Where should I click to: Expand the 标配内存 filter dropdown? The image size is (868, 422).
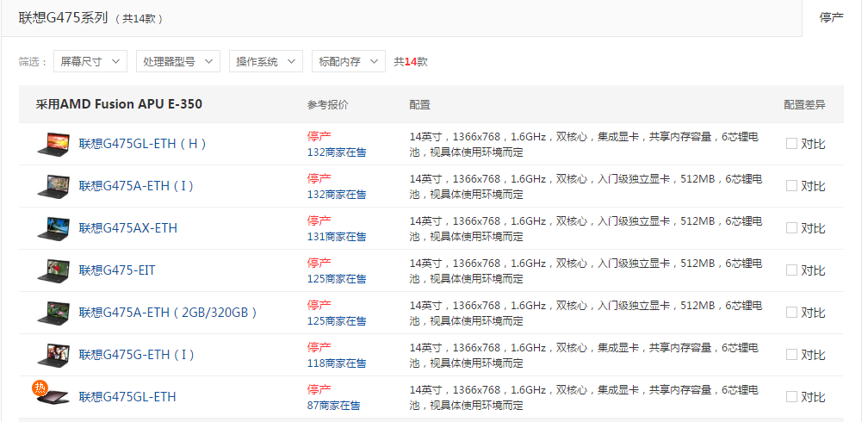coord(349,61)
